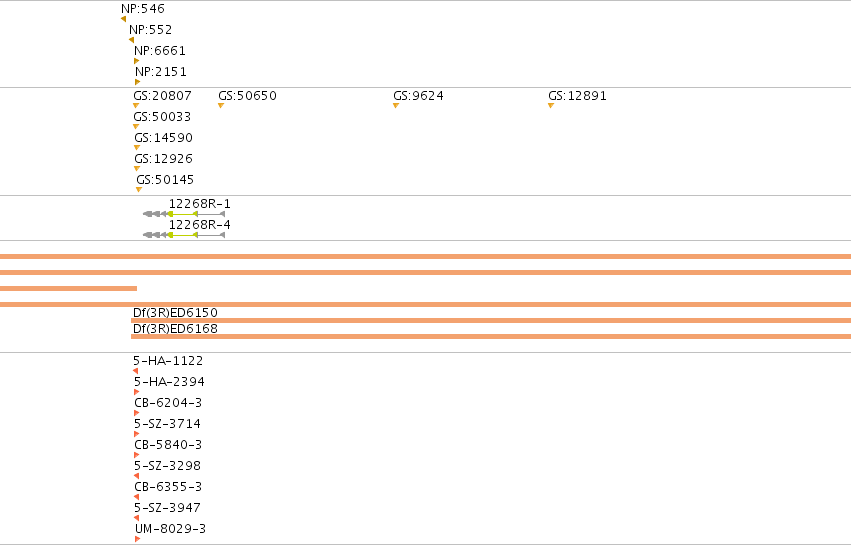The width and height of the screenshot is (851, 545).
Task: Click the 5-HA-2394 red insertion arrow
Action: pyautogui.click(x=137, y=392)
